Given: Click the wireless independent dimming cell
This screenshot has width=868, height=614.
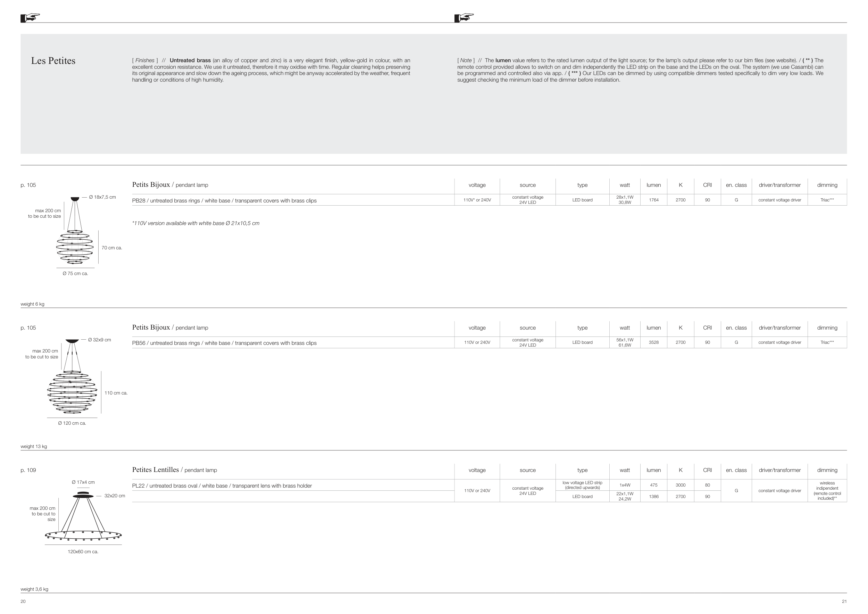Looking at the screenshot, I should click(827, 491).
